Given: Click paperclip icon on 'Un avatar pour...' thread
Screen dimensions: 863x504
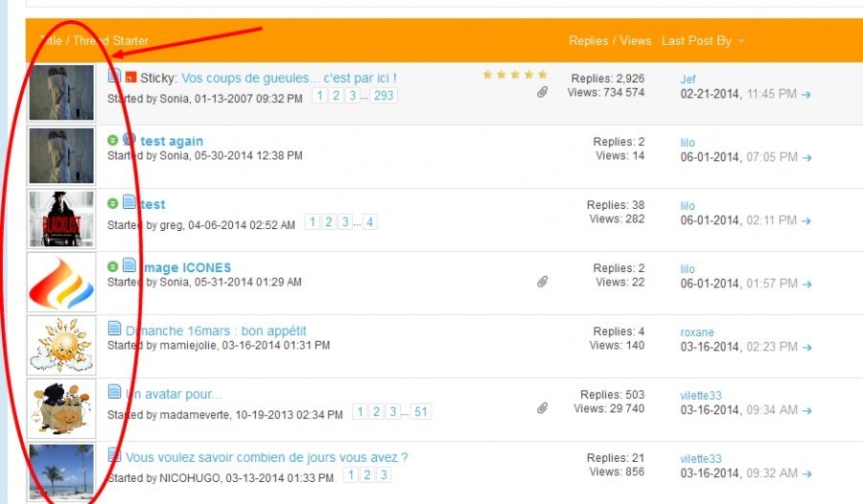Looking at the screenshot, I should [x=542, y=409].
